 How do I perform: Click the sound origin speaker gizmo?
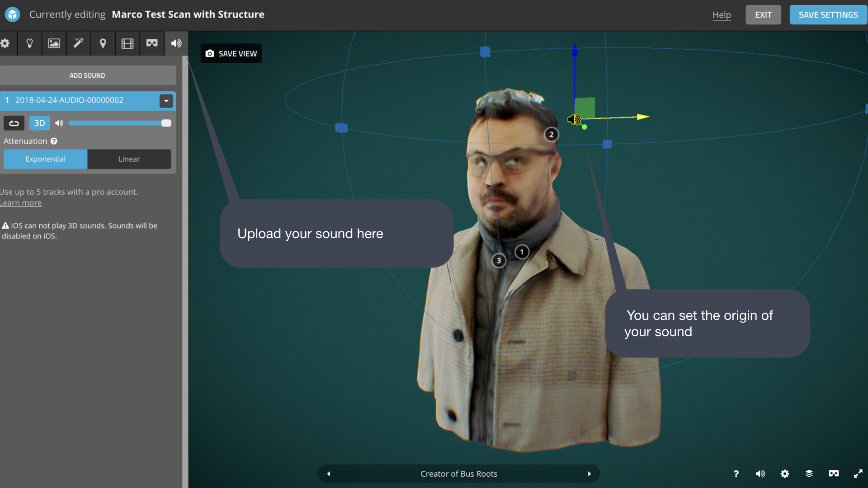pyautogui.click(x=574, y=119)
